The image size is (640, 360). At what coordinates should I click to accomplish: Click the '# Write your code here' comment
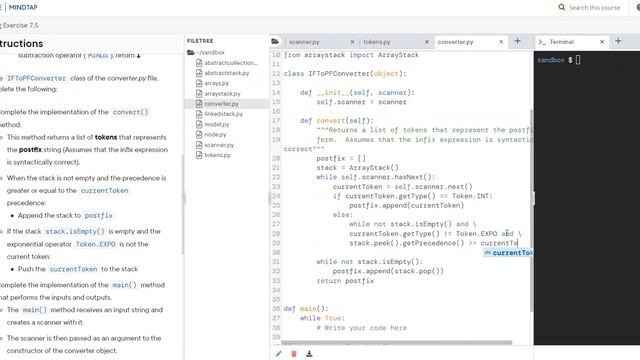[361, 328]
